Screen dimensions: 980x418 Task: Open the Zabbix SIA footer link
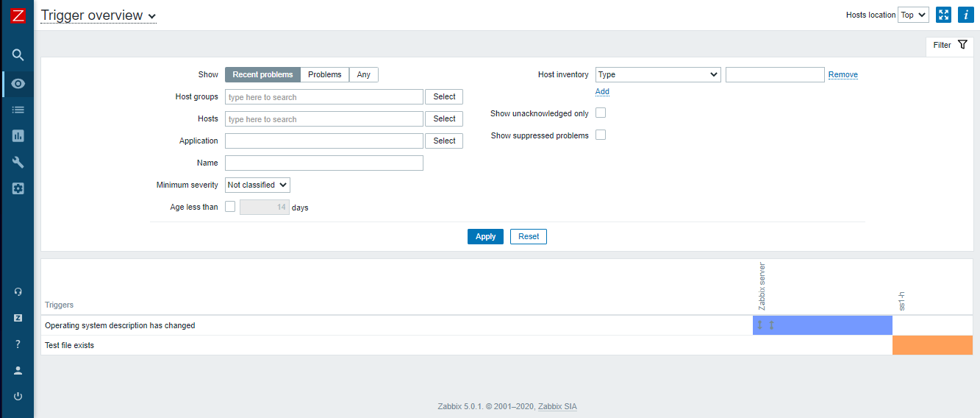click(557, 406)
